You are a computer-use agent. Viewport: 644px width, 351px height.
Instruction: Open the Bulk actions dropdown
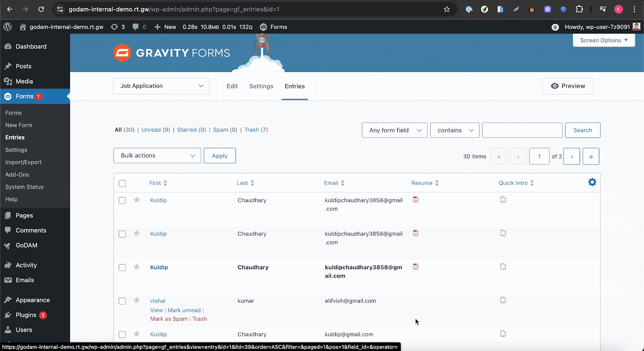tap(157, 156)
